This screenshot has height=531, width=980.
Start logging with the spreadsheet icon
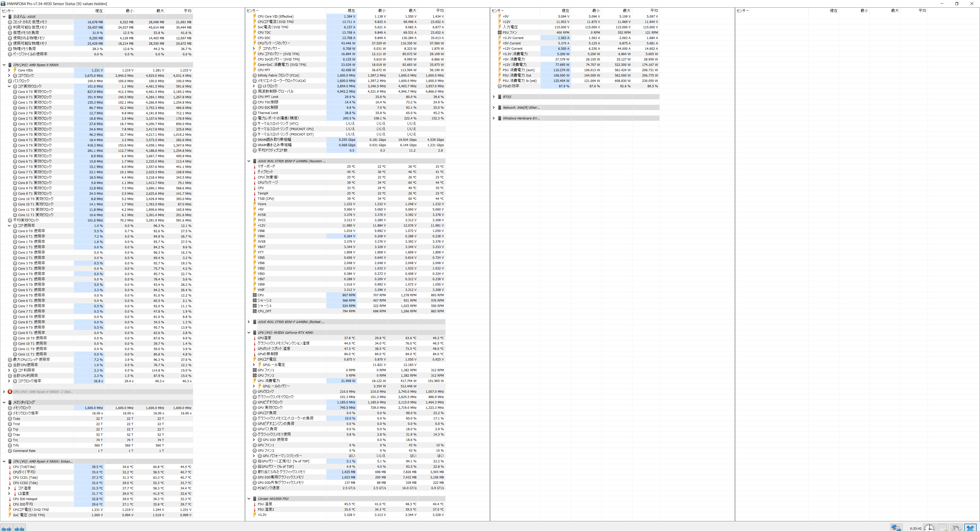click(943, 528)
